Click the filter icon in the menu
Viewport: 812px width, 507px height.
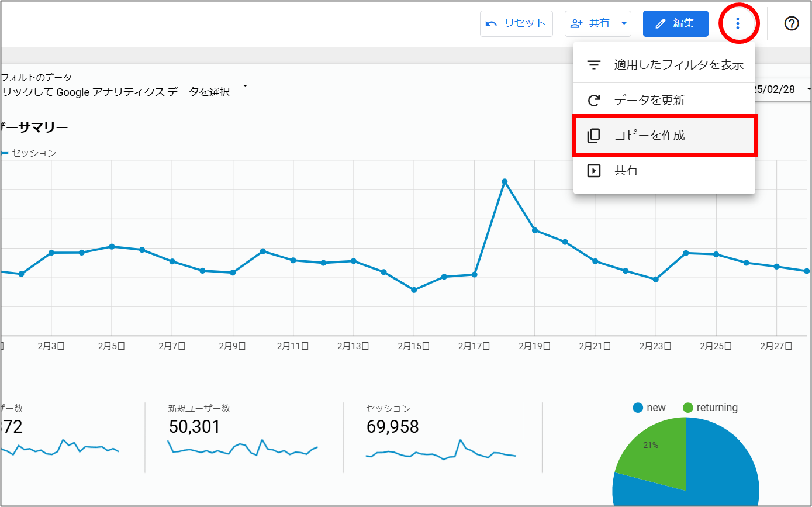tap(593, 65)
